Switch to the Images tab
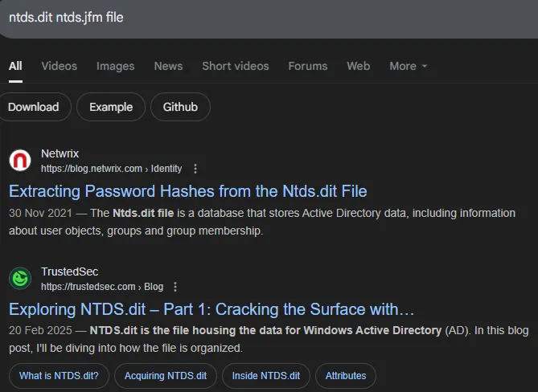 tap(115, 66)
